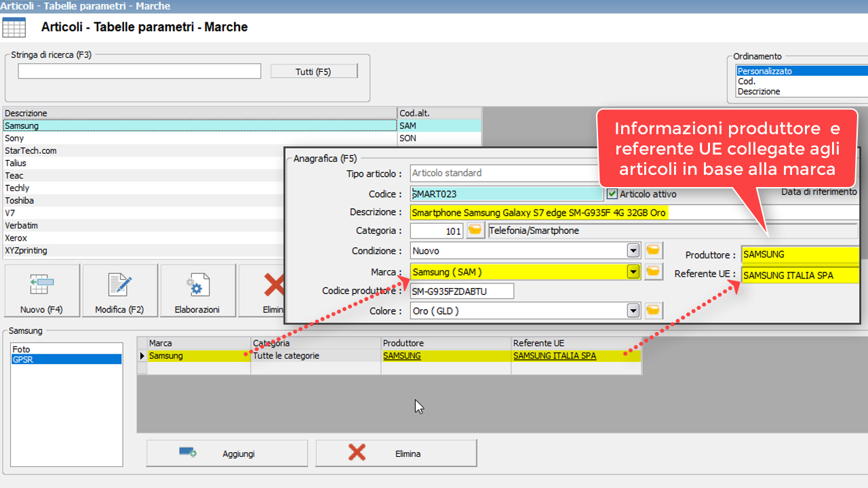
Task: Select the Samsung row in Descrizione list
Action: 199,125
